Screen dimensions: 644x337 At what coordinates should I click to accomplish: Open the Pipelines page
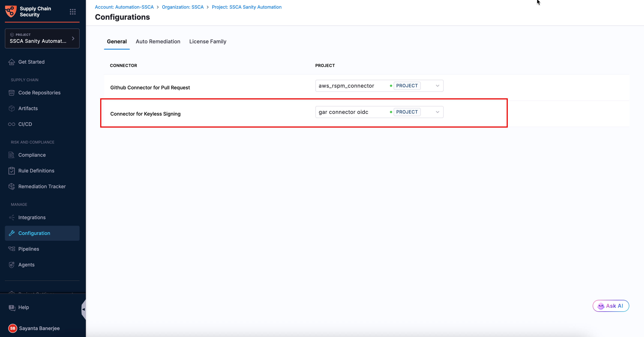pyautogui.click(x=42, y=249)
